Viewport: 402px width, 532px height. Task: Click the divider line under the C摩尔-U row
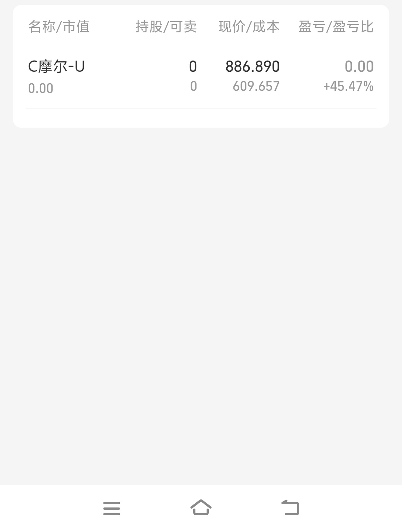coord(201,109)
